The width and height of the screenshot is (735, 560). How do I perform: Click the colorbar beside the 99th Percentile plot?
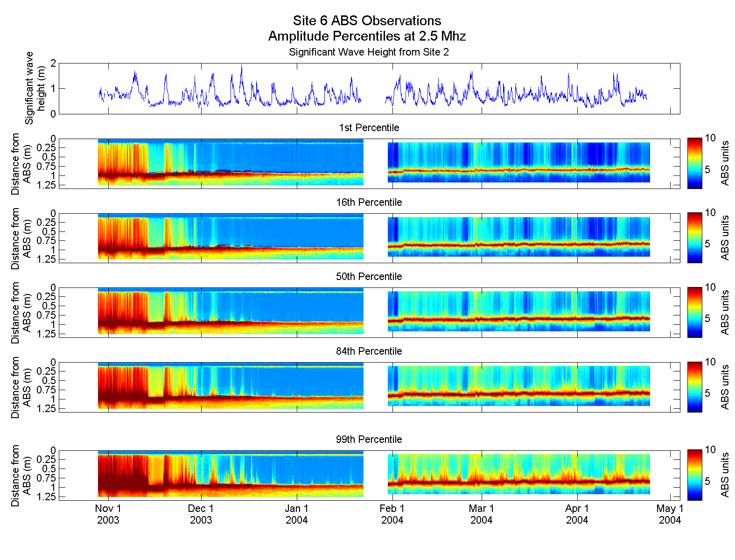694,475
